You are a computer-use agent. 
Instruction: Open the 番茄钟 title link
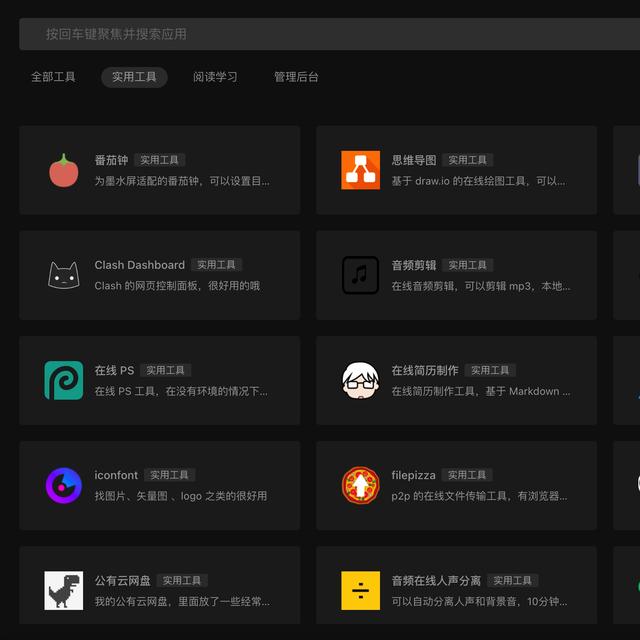point(111,160)
